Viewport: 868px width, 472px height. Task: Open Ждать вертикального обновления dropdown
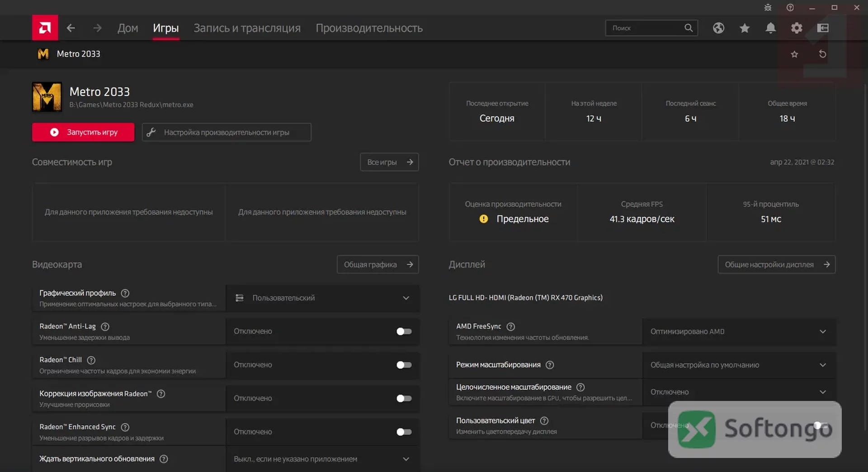[x=322, y=459]
